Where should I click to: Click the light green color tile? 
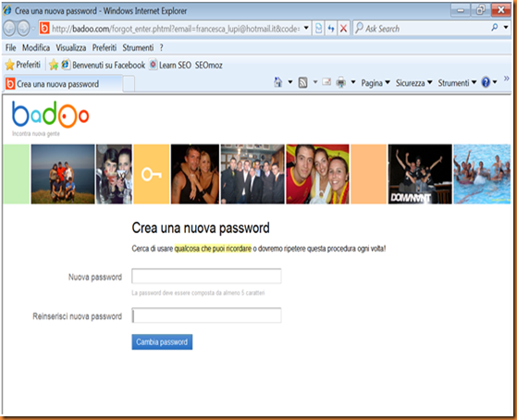click(x=16, y=174)
